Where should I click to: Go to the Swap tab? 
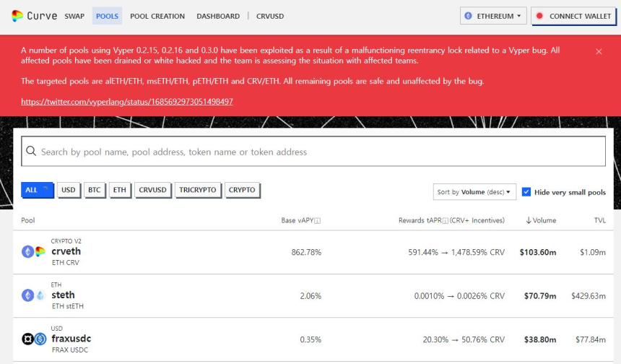[74, 16]
